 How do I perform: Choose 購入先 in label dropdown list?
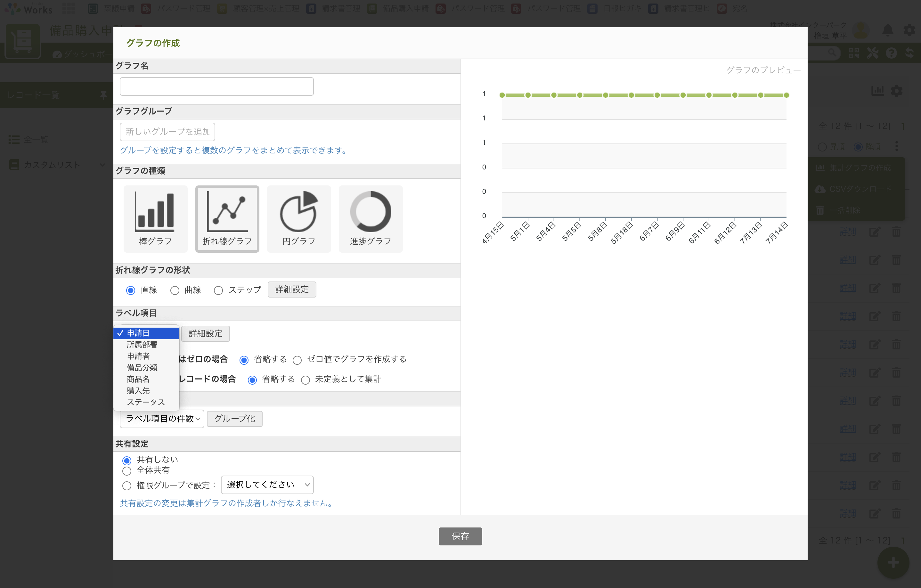pos(146,391)
